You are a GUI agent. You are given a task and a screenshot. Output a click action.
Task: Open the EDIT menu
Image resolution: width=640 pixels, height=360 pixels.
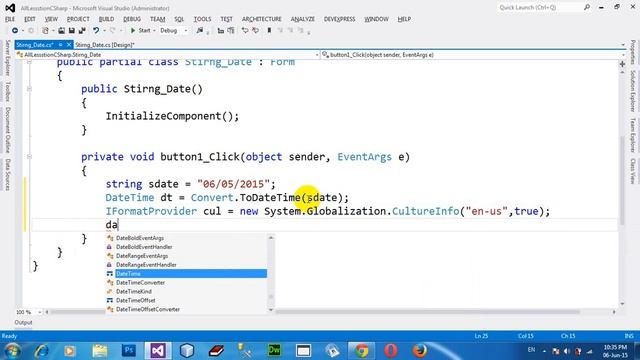[x=30, y=19]
